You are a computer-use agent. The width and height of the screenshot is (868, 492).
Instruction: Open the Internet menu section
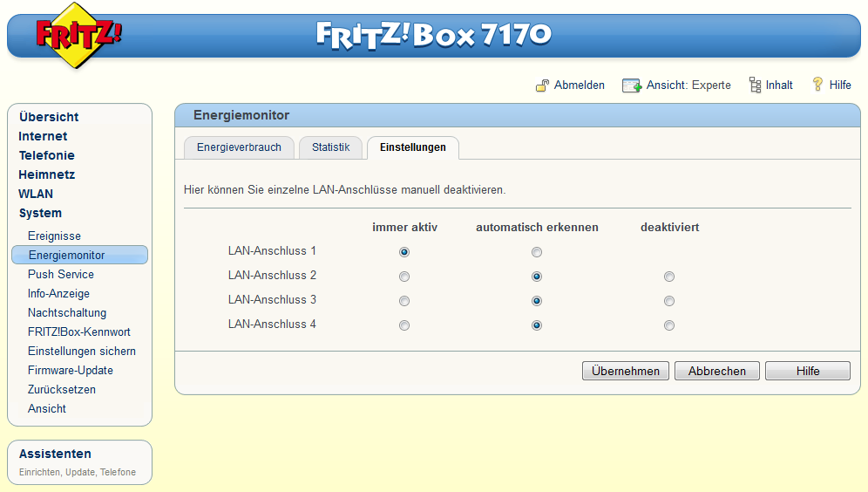(43, 136)
